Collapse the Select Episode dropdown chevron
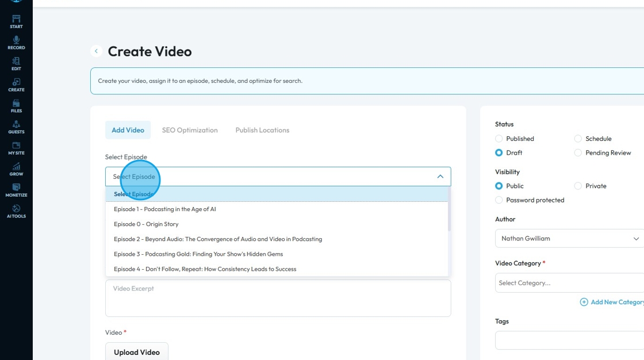This screenshot has width=644, height=360. point(440,177)
